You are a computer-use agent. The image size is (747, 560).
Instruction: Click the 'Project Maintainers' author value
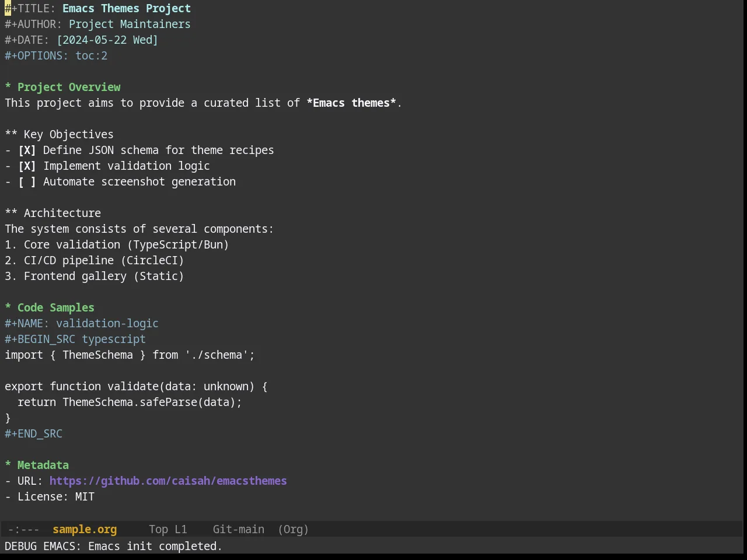pyautogui.click(x=130, y=24)
